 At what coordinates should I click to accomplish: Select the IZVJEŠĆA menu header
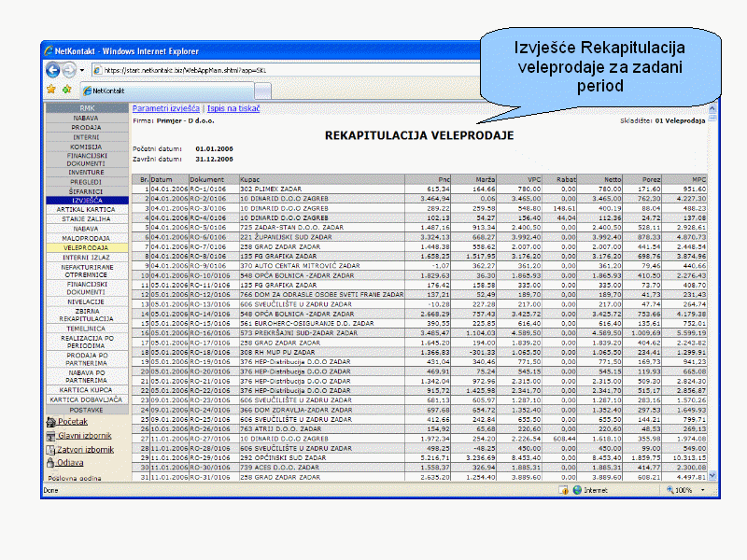point(87,201)
